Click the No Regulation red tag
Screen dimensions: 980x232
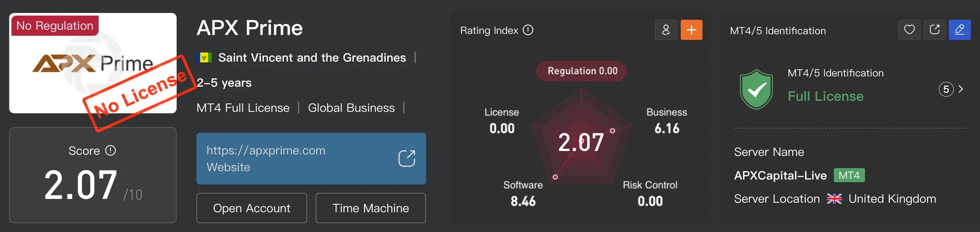click(x=55, y=26)
